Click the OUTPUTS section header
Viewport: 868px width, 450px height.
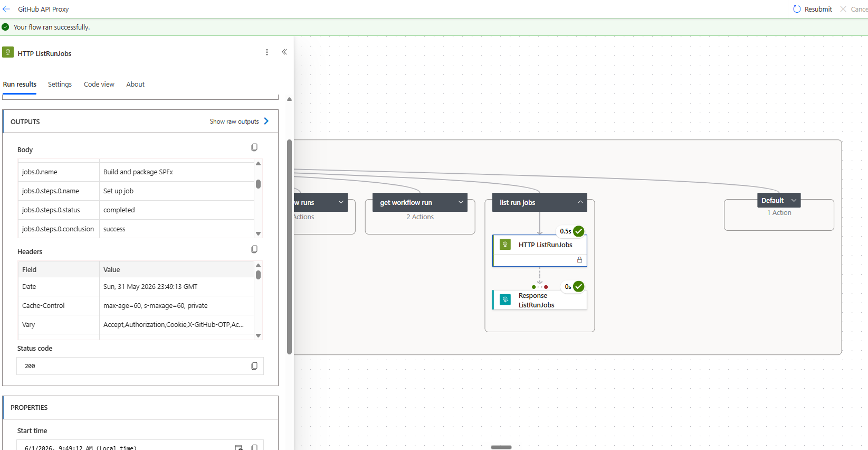click(x=140, y=121)
